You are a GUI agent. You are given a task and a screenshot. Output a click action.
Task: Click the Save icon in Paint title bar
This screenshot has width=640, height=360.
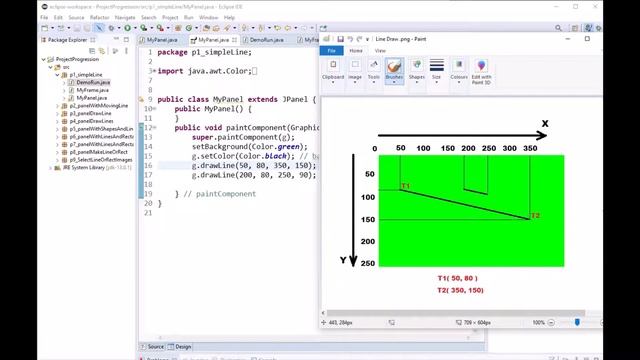tap(340, 39)
